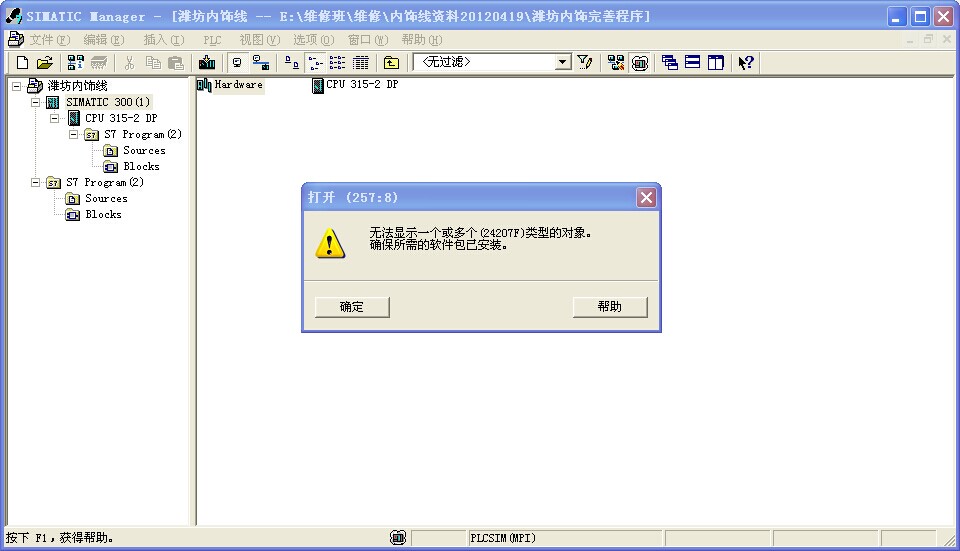Viewport: 960px width, 551px height.
Task: Click the SIMATIC Manager title bar app icon
Action: [x=13, y=16]
